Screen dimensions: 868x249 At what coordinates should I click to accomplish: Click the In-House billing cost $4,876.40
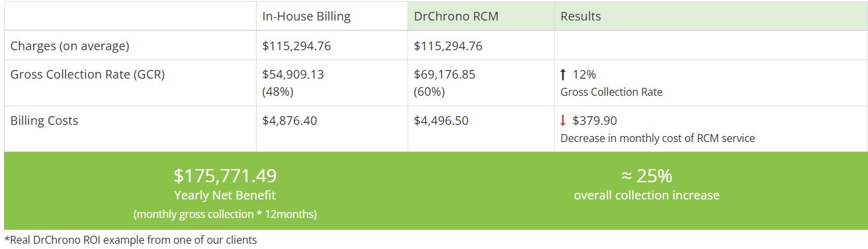click(290, 121)
